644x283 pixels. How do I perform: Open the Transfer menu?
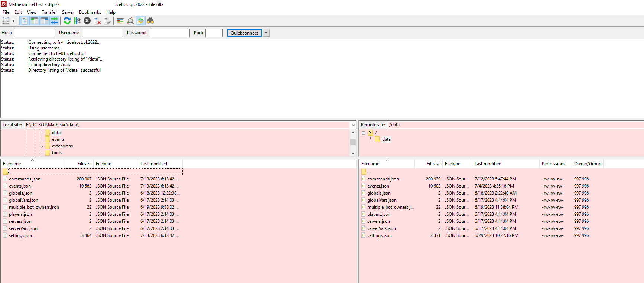tap(49, 12)
